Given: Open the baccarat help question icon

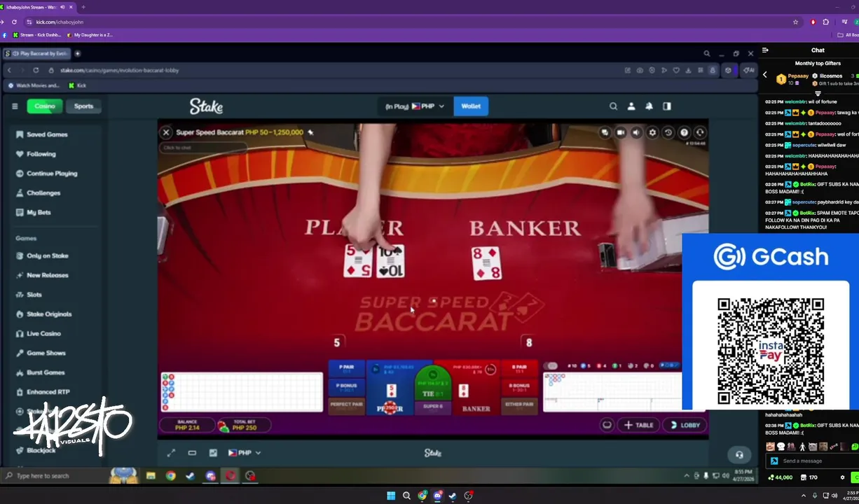Looking at the screenshot, I should pos(684,132).
